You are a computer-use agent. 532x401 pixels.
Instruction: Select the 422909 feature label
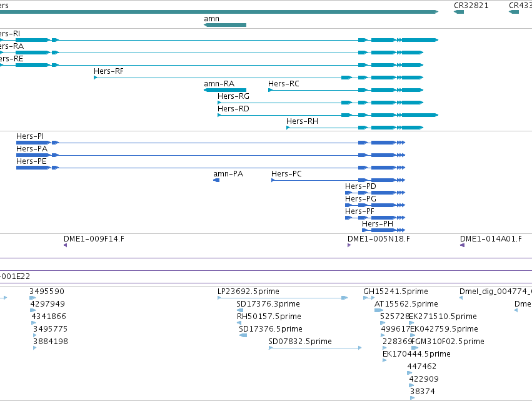[x=424, y=379]
